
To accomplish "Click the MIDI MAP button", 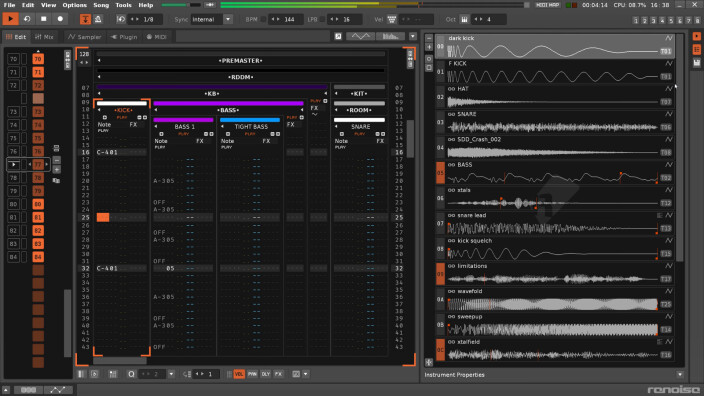I will point(548,5).
